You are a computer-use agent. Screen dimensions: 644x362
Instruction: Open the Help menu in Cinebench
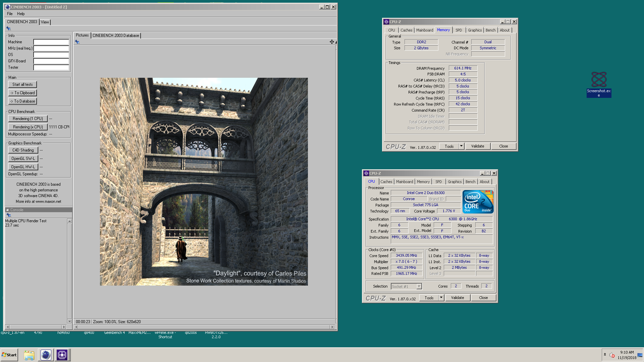(x=21, y=14)
